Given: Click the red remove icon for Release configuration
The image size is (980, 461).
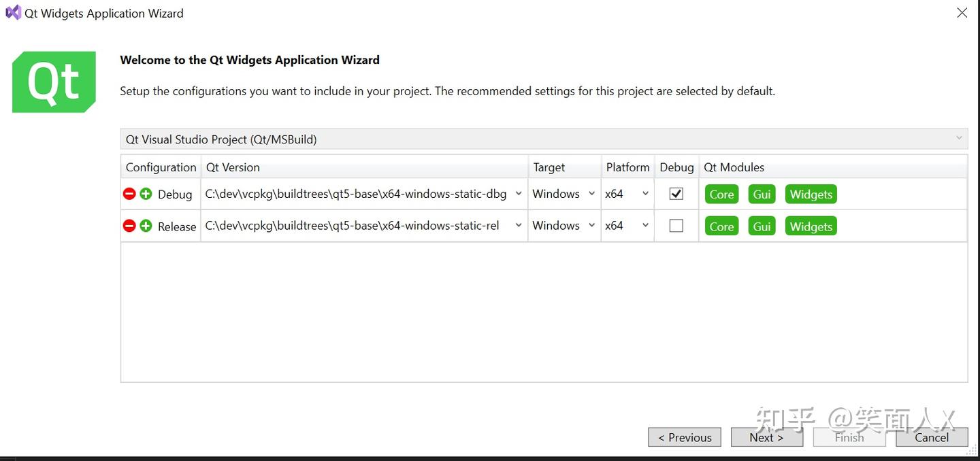Looking at the screenshot, I should pyautogui.click(x=129, y=226).
